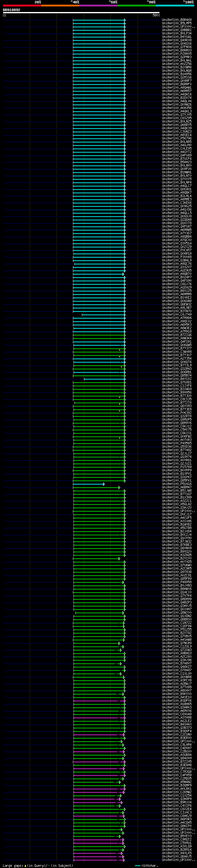The width and height of the screenshot is (197, 868).
Task: Click the white query length bar
Action: point(81,12)
